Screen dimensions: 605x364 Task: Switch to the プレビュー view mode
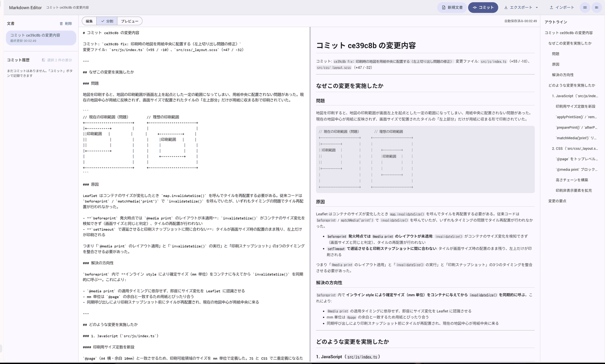pos(130,21)
